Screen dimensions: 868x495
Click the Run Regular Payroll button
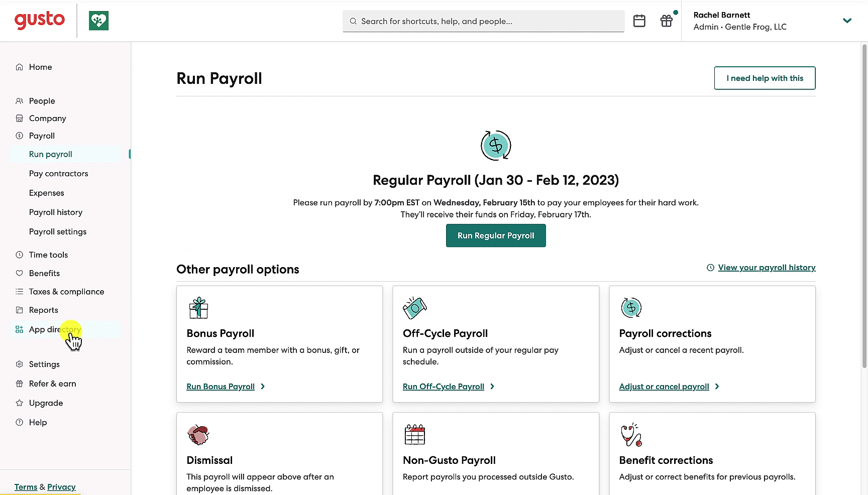tap(496, 235)
